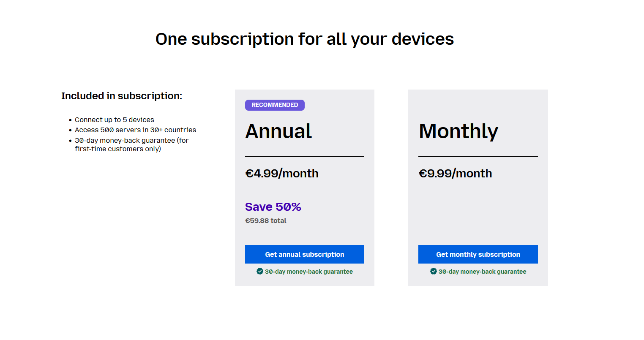Click the €59.88 total label
Viewport: 644px width, 340px height.
pos(266,221)
